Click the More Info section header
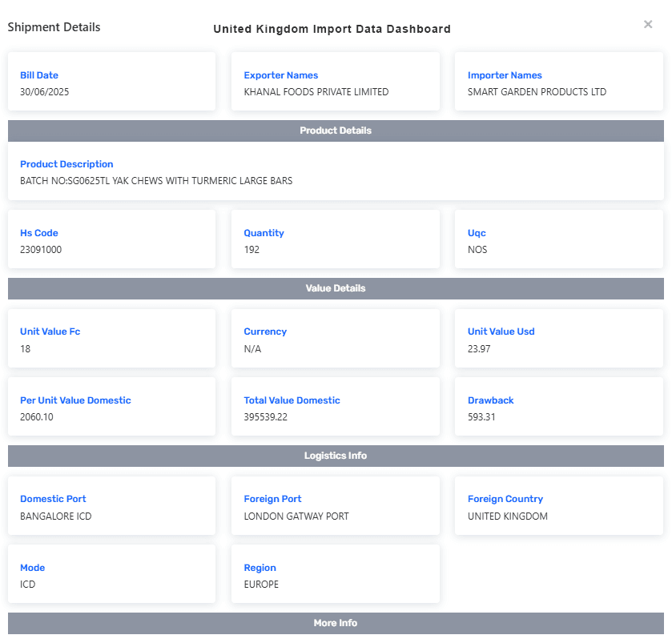Viewport: 672px width, 643px height. (x=336, y=623)
